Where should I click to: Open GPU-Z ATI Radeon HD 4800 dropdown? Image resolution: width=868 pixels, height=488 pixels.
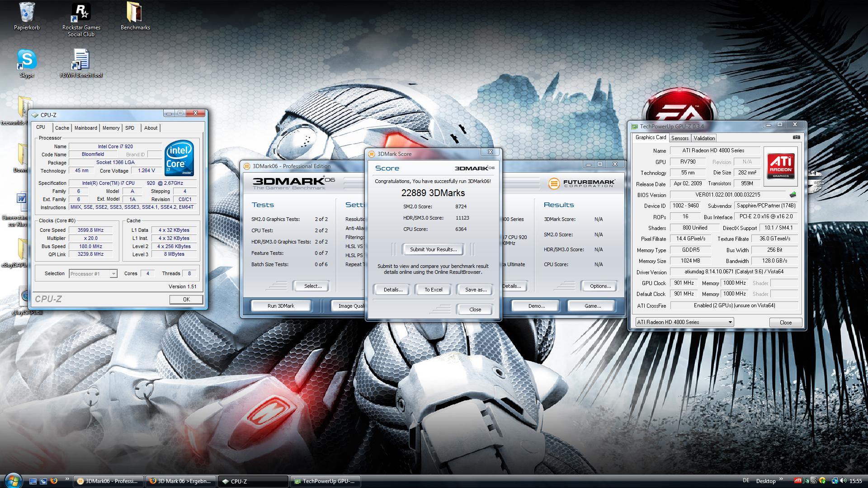684,322
